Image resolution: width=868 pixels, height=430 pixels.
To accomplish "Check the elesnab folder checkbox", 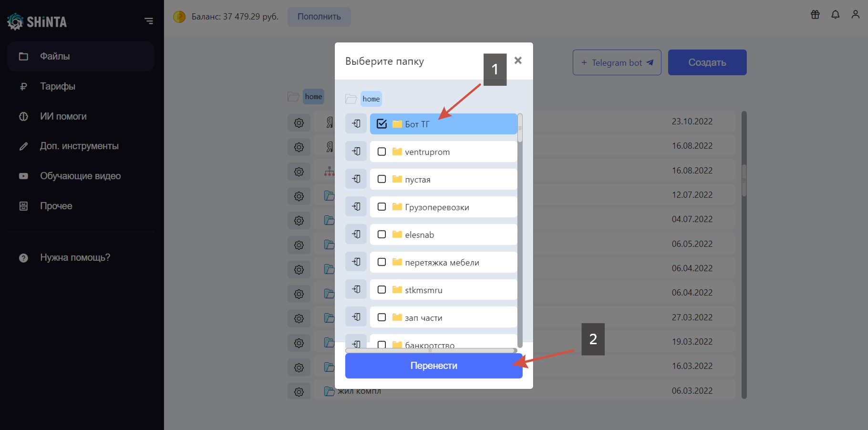I will 382,235.
